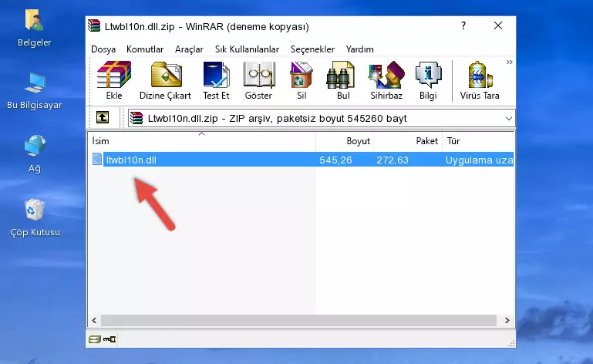Open the Göster (View) tool

coord(258,80)
